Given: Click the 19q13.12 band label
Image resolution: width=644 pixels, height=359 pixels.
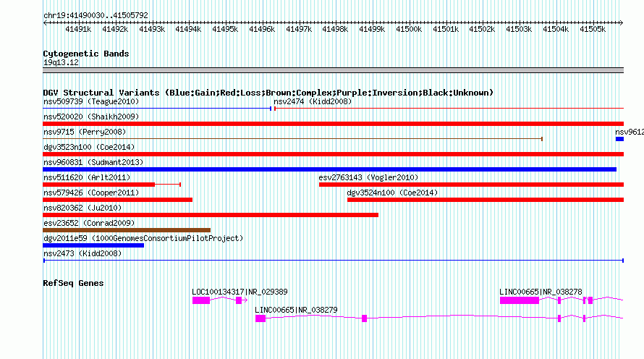Looking at the screenshot, I should click(61, 62).
